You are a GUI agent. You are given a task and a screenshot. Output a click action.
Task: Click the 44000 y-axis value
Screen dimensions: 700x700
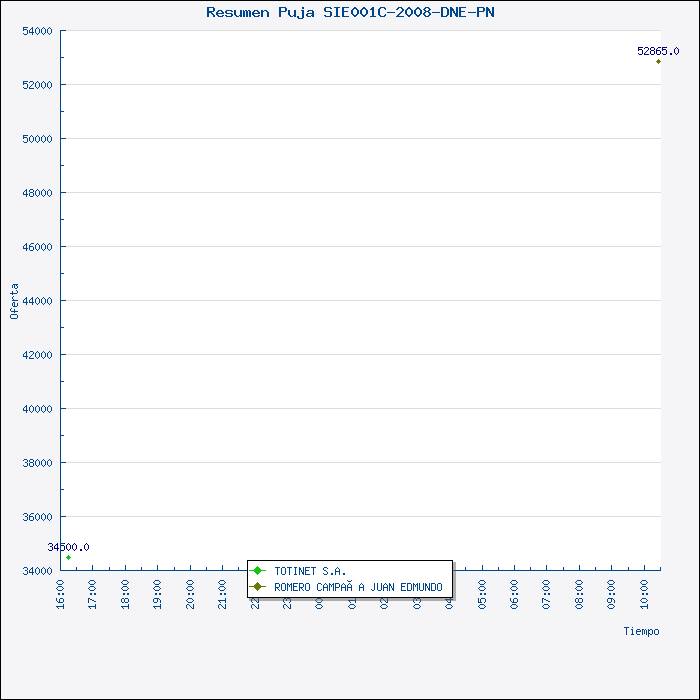tap(37, 301)
